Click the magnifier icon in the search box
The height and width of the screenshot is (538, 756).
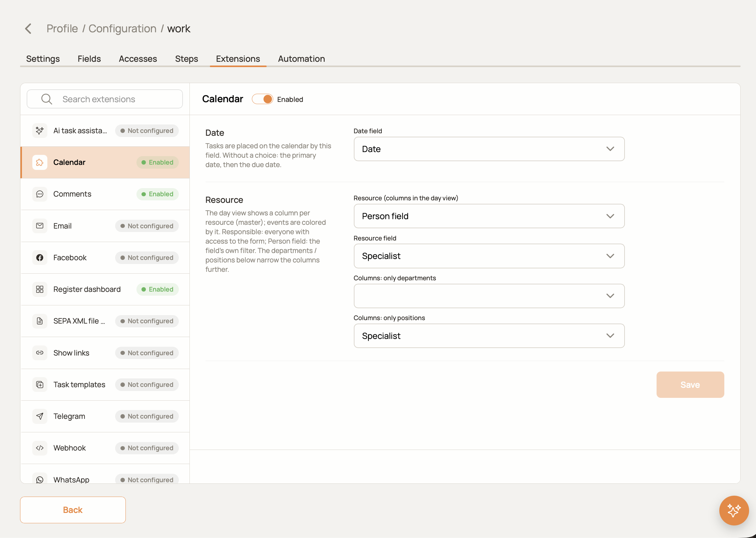[47, 99]
